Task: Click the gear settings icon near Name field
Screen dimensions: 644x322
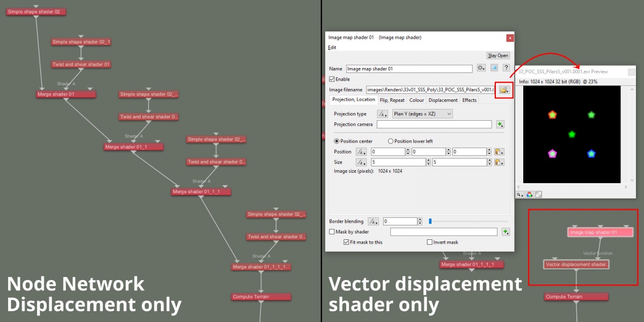Action: [480, 68]
